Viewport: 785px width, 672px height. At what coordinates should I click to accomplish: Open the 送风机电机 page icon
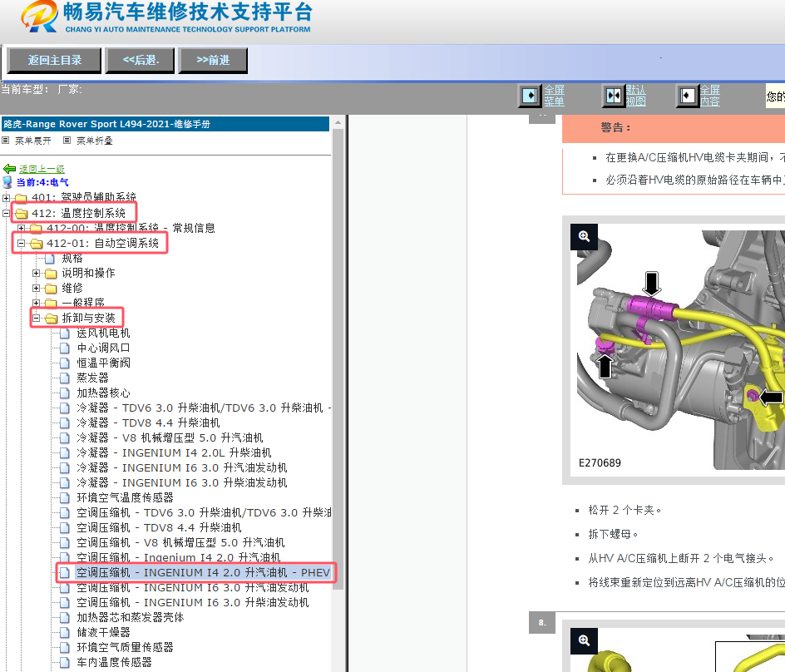click(x=65, y=334)
